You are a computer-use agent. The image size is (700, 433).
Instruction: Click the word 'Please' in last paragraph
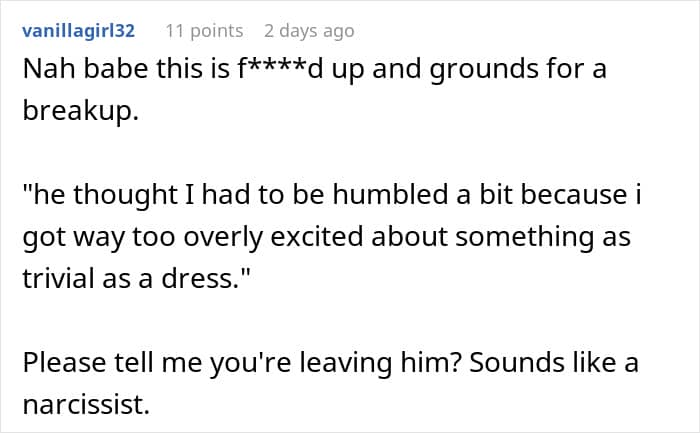pyautogui.click(x=64, y=362)
